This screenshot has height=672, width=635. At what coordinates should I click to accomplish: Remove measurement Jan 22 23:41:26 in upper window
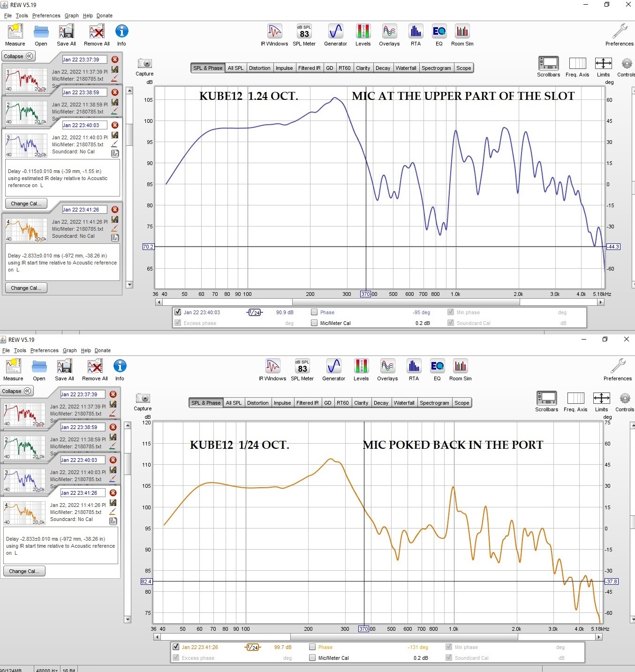click(115, 210)
